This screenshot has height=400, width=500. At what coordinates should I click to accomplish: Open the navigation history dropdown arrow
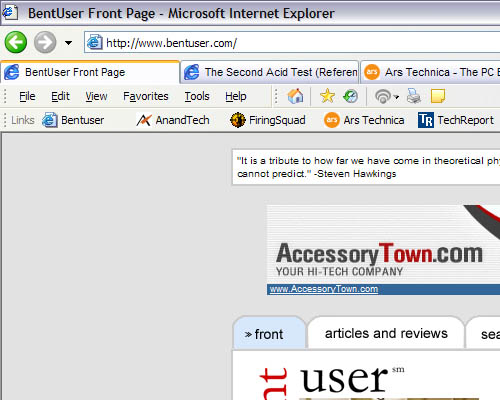(x=68, y=43)
